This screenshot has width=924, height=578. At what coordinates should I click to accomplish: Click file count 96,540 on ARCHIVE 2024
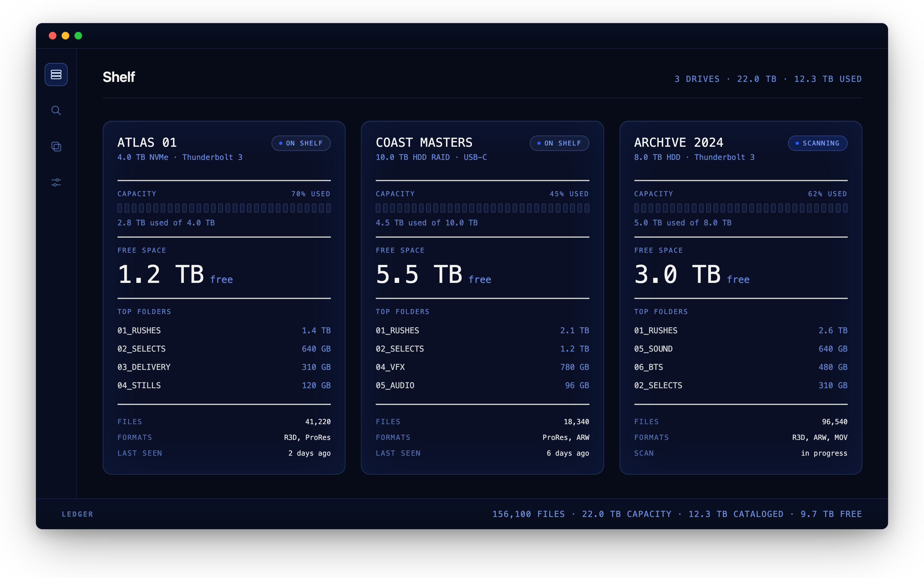coord(835,422)
